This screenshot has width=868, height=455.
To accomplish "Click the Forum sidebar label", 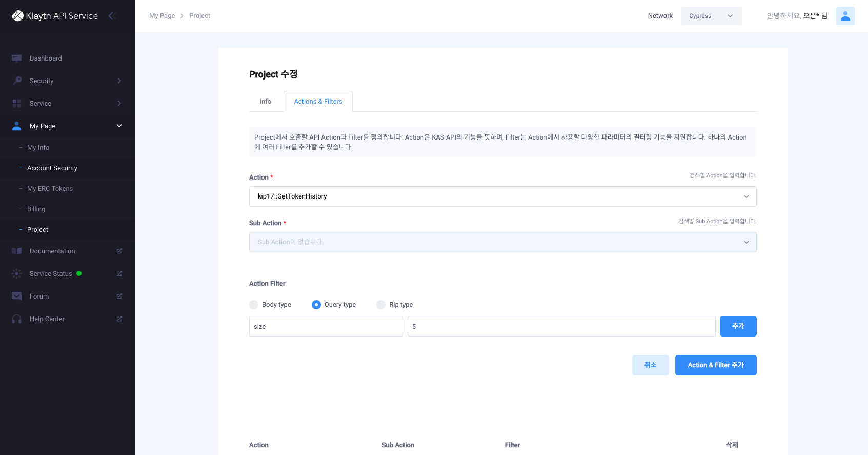I will (39, 296).
